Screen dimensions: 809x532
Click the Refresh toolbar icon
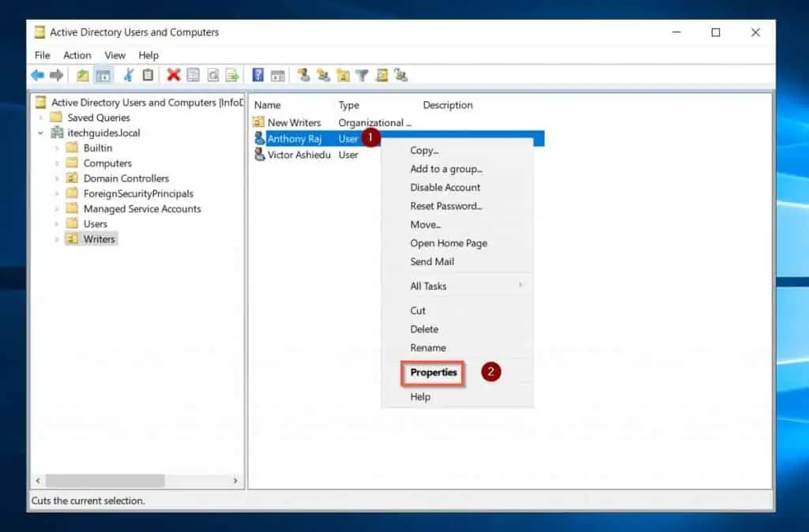(213, 75)
